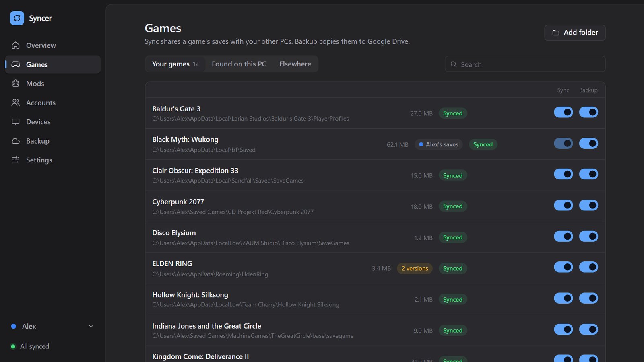644x362 pixels.
Task: Click the 2 versions badge on ELDEN RING
Action: [415, 268]
